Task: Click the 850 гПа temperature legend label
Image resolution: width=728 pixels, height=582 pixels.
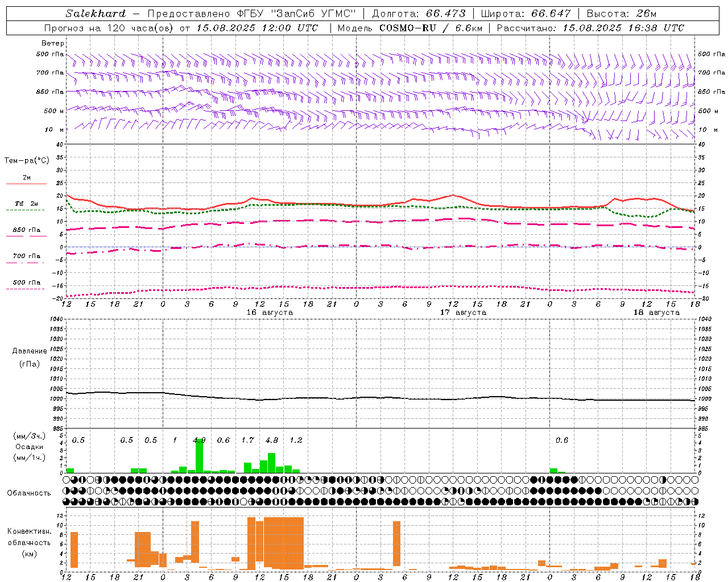Action: click(27, 230)
